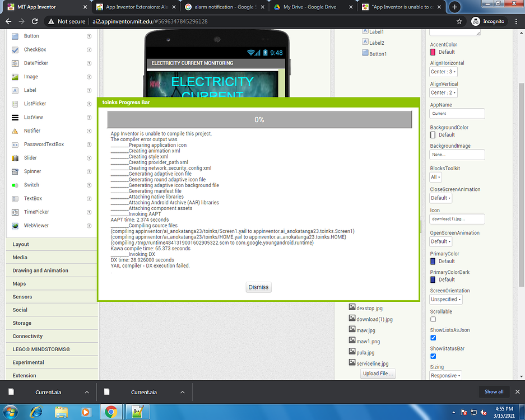The width and height of the screenshot is (525, 420).
Task: Dismiss the compile error dialog
Action: pyautogui.click(x=258, y=287)
